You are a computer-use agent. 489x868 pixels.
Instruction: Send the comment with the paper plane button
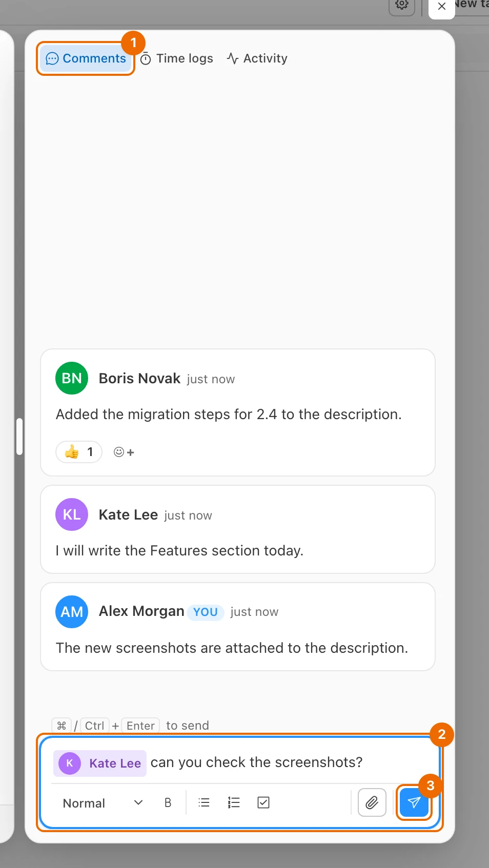tap(414, 802)
